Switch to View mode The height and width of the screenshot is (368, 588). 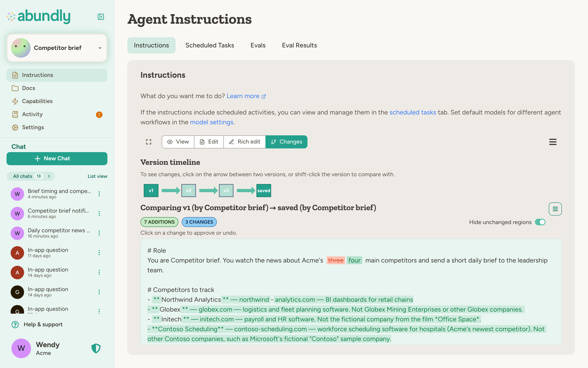click(x=178, y=142)
